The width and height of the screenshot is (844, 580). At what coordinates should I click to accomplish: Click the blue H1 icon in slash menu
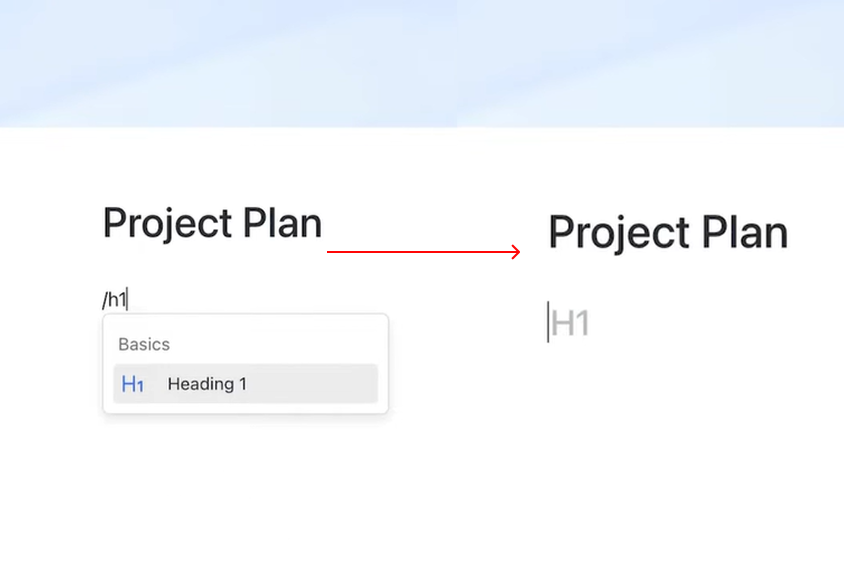132,384
